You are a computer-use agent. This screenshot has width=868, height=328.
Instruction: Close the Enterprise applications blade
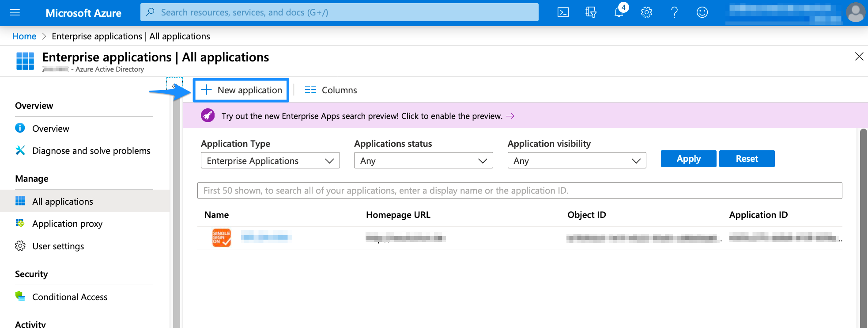tap(859, 57)
